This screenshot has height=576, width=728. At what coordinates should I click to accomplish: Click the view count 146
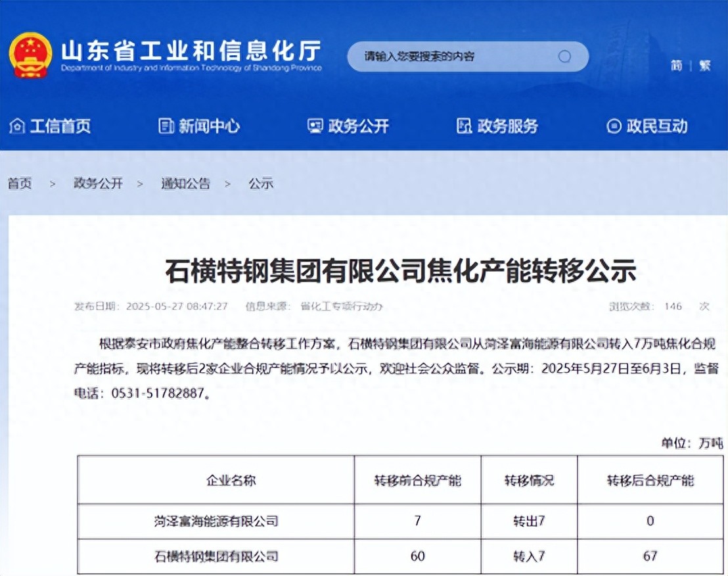673,306
